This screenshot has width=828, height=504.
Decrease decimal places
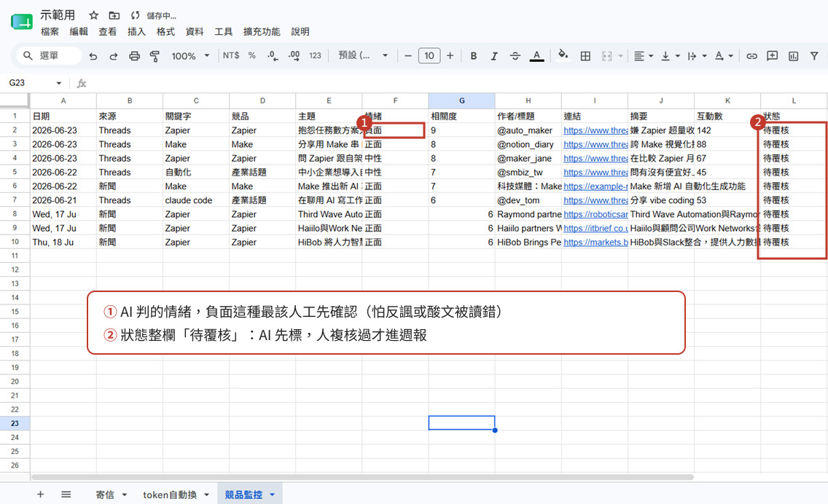pos(273,55)
